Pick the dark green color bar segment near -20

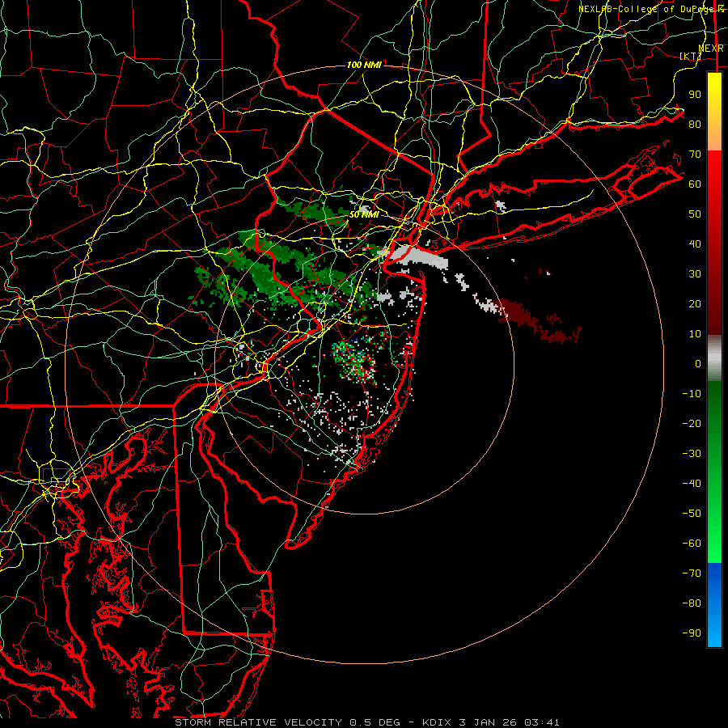714,418
